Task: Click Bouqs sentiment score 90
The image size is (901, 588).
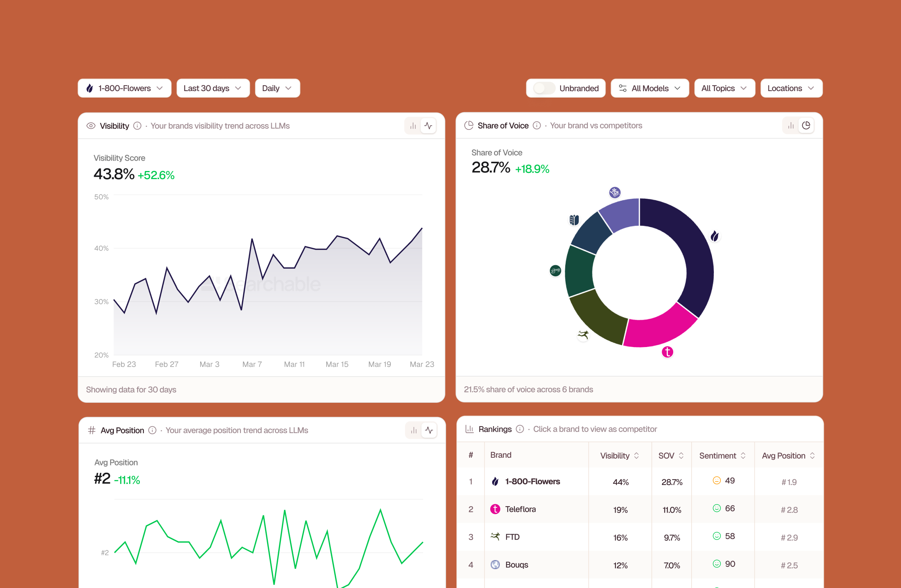Action: tap(730, 564)
